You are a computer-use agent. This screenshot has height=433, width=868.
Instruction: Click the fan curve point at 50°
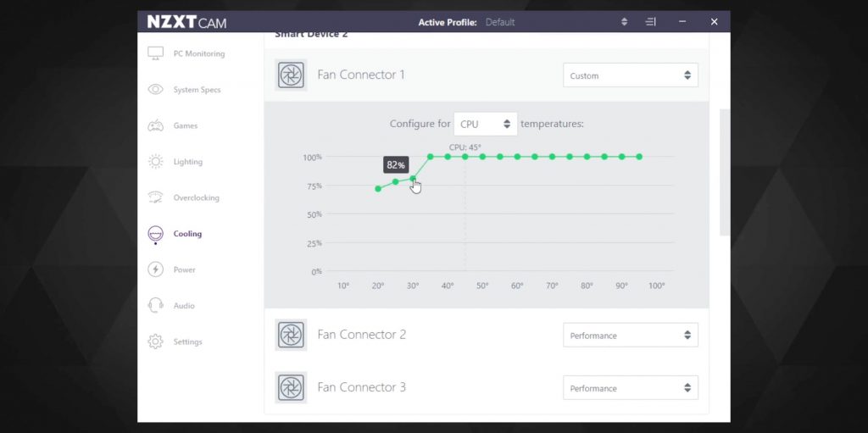[482, 157]
